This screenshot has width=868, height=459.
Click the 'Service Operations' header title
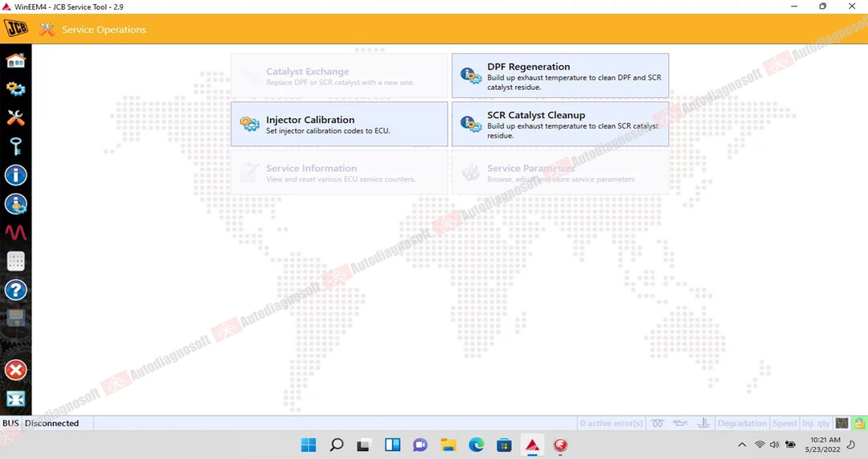(104, 30)
